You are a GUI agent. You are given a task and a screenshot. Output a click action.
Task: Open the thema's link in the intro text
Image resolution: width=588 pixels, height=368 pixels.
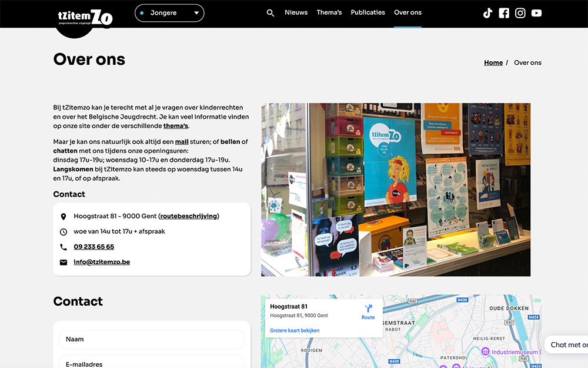coord(175,126)
